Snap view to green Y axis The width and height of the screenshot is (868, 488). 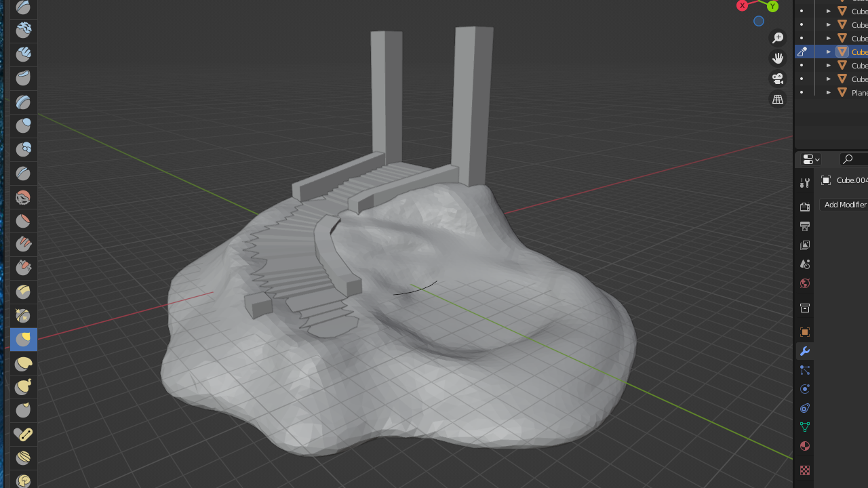coord(772,6)
